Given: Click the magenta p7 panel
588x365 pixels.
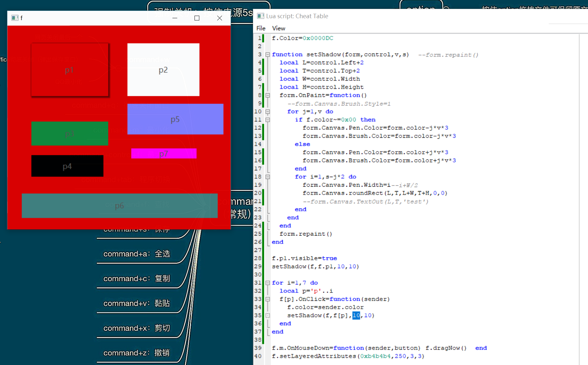Looking at the screenshot, I should coord(163,153).
